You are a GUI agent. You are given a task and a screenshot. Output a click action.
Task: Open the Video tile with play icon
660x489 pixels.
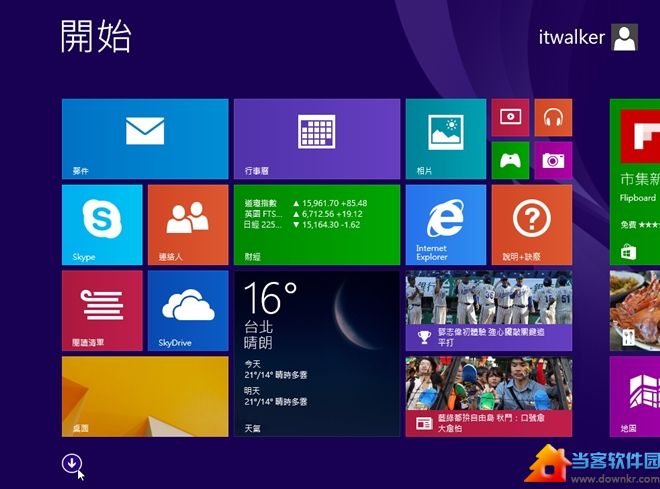pyautogui.click(x=510, y=117)
